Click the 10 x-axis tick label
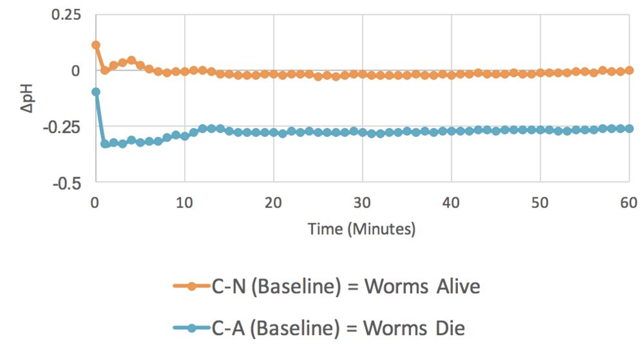644x346 pixels. [184, 203]
